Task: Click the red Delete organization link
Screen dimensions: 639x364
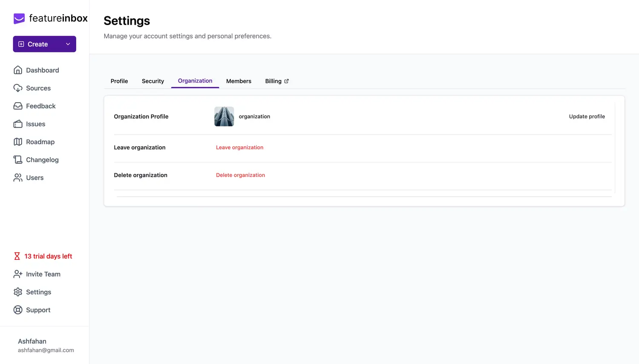Action: (x=240, y=175)
